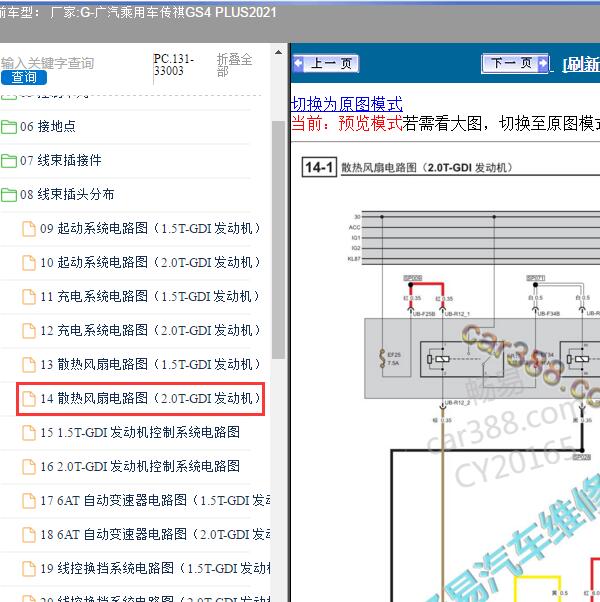Image resolution: width=600 pixels, height=602 pixels.
Task: Click document icon of item 10
Action: pos(29,263)
